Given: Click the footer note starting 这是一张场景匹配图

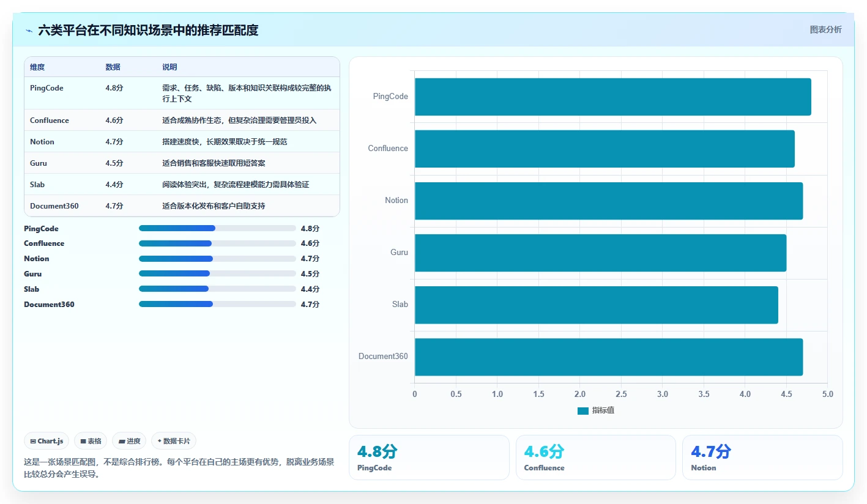Looking at the screenshot, I should (179, 468).
